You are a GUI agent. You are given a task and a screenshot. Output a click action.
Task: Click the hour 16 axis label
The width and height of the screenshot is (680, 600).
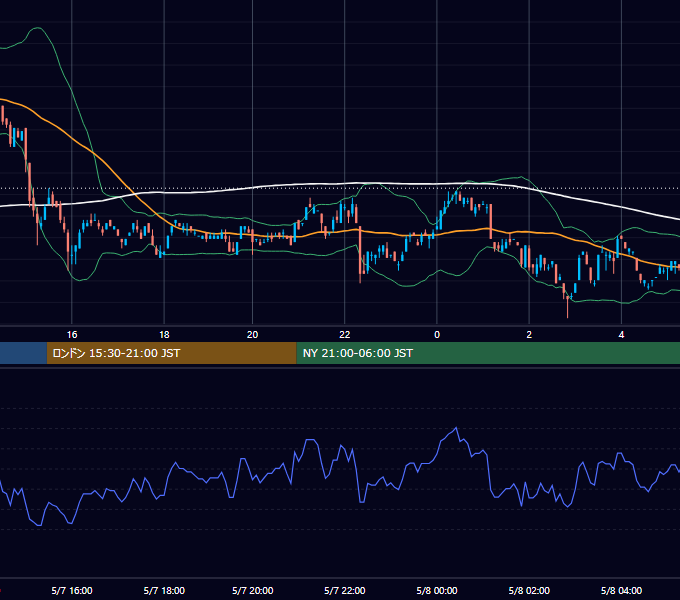[72, 335]
